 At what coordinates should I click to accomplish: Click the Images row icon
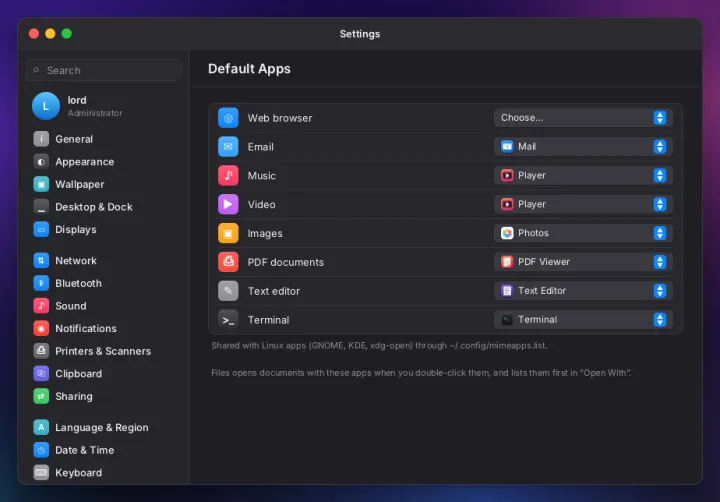[228, 233]
